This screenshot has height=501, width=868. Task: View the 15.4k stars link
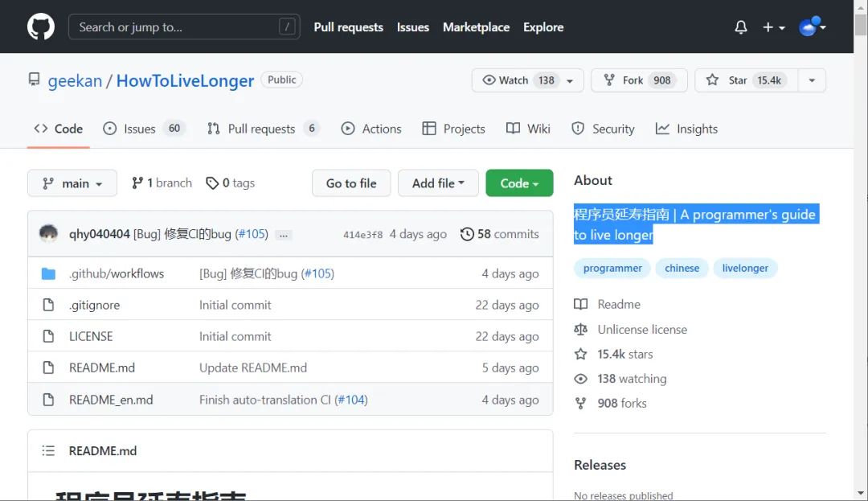click(x=614, y=355)
